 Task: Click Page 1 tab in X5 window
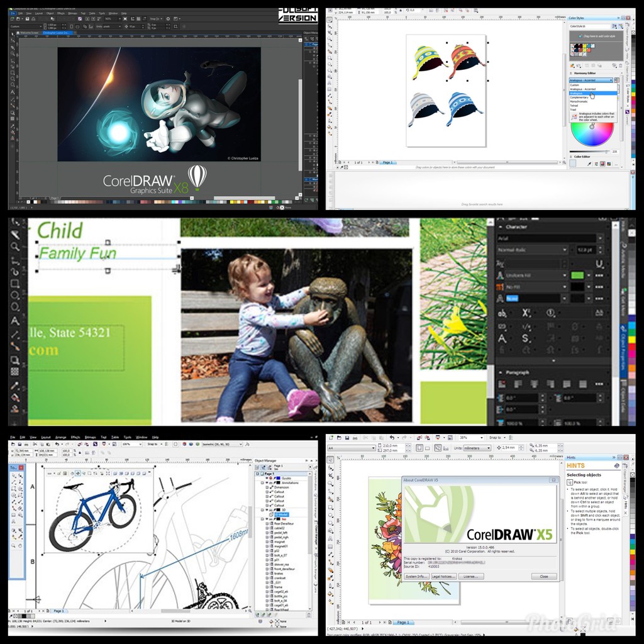402,622
